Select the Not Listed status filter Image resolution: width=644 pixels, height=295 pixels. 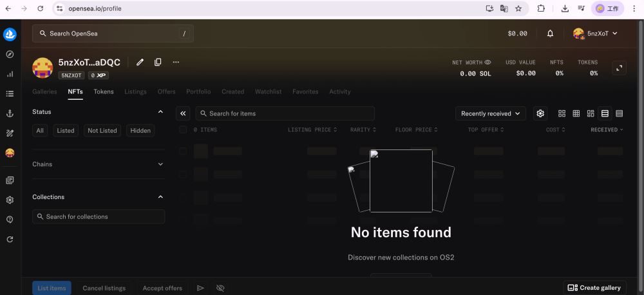(102, 131)
